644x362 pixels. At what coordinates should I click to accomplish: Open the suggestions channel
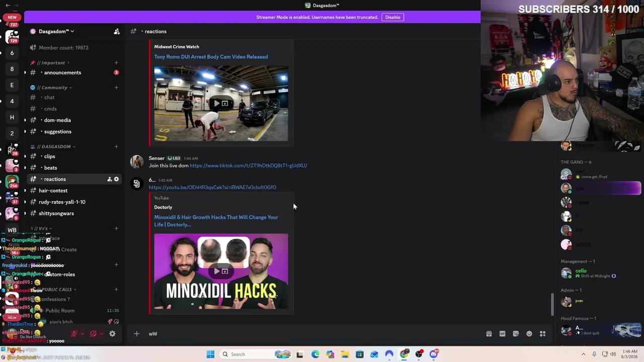point(74,132)
